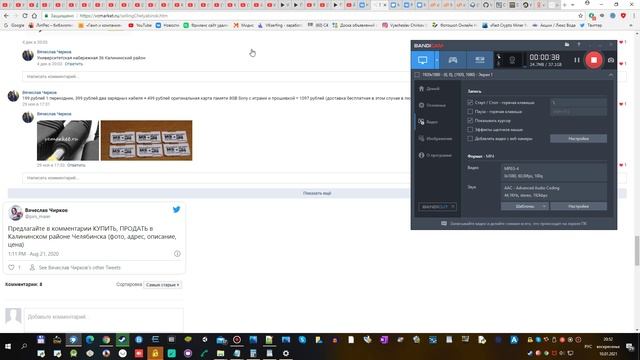Click the page vertical scrollbar thumb
640x360 pixels.
(637, 251)
